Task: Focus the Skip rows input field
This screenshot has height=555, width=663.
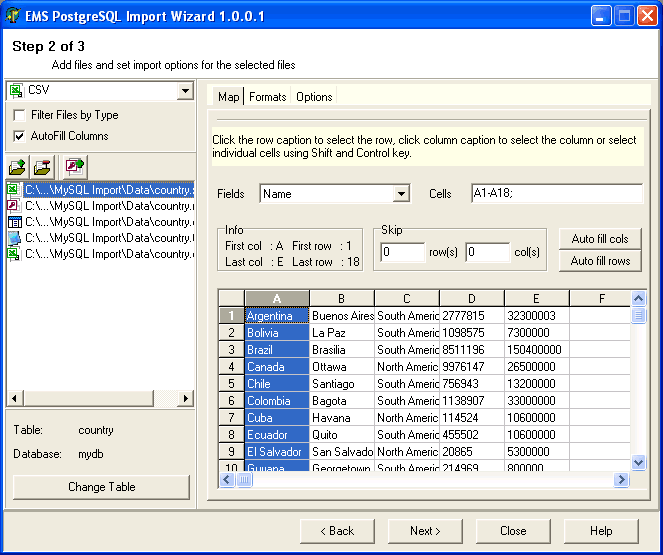Action: coord(402,252)
